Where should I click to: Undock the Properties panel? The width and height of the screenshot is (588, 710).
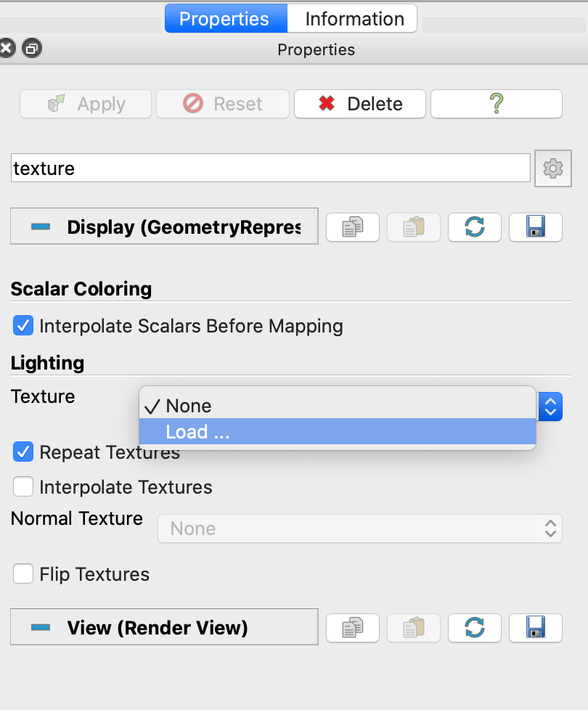pyautogui.click(x=30, y=49)
